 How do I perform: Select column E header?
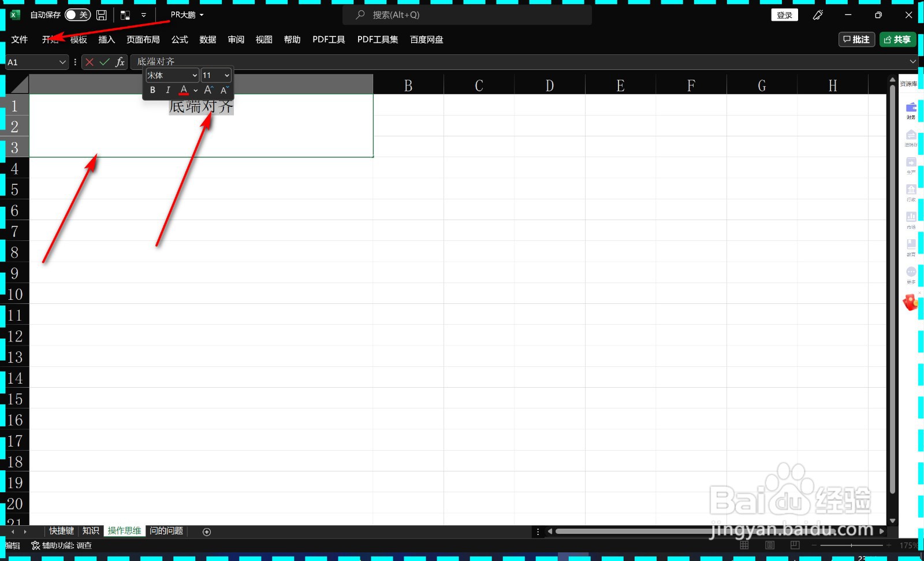pos(620,86)
